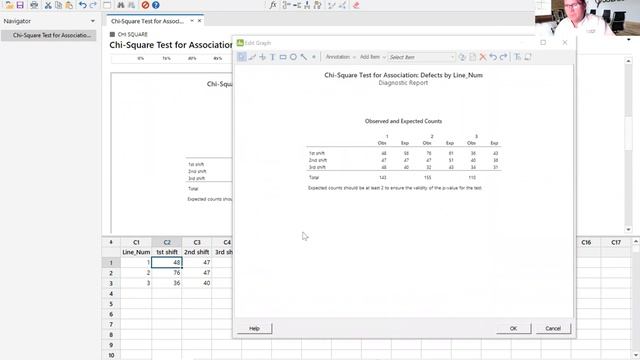Select cell with value 36 in C2
Screen dimensions: 640x360
[x=167, y=283]
